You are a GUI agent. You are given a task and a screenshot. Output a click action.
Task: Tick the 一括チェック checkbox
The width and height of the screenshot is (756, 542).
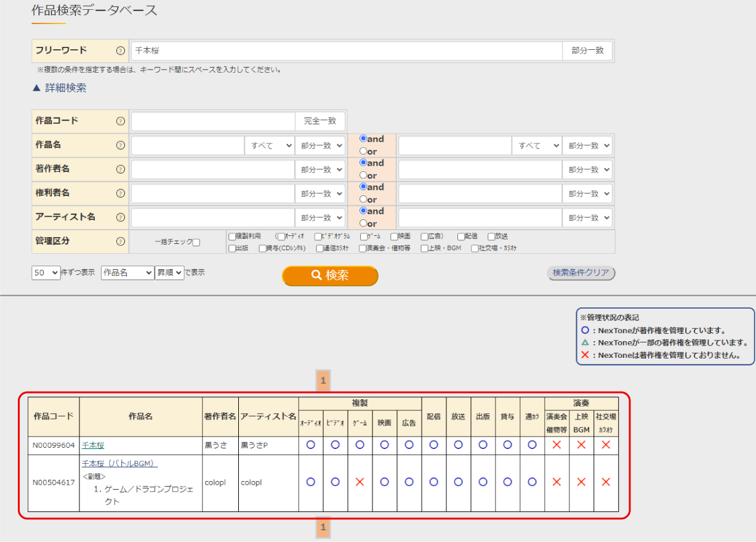(196, 242)
